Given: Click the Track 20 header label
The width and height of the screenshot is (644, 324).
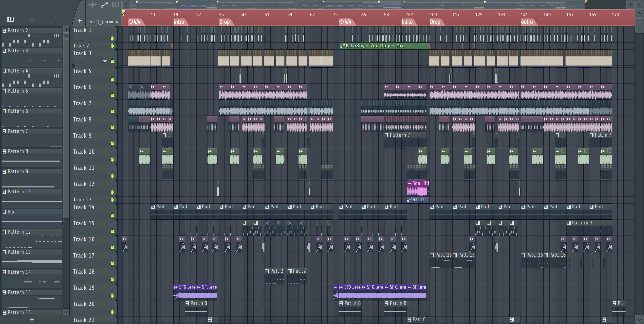Looking at the screenshot, I should click(x=84, y=304).
